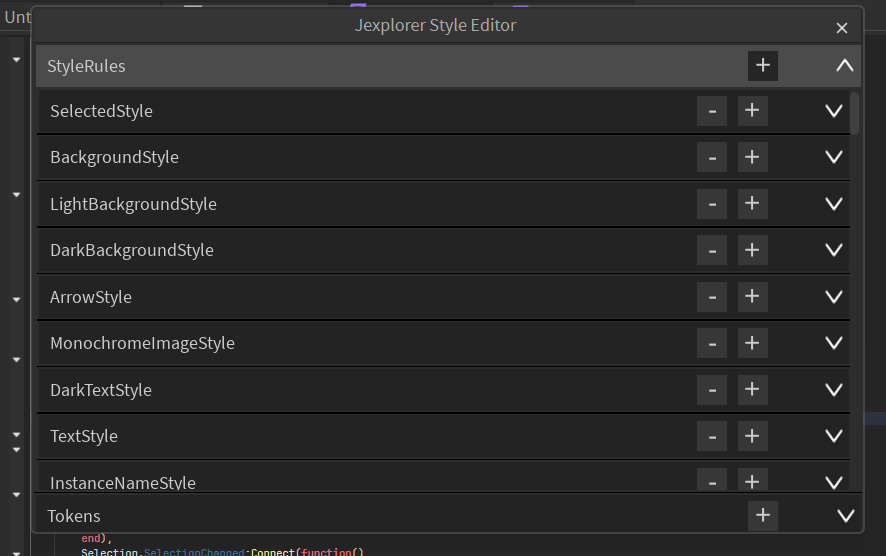Click plus on MonochromeImageStyle row
This screenshot has height=556, width=886.
point(752,343)
